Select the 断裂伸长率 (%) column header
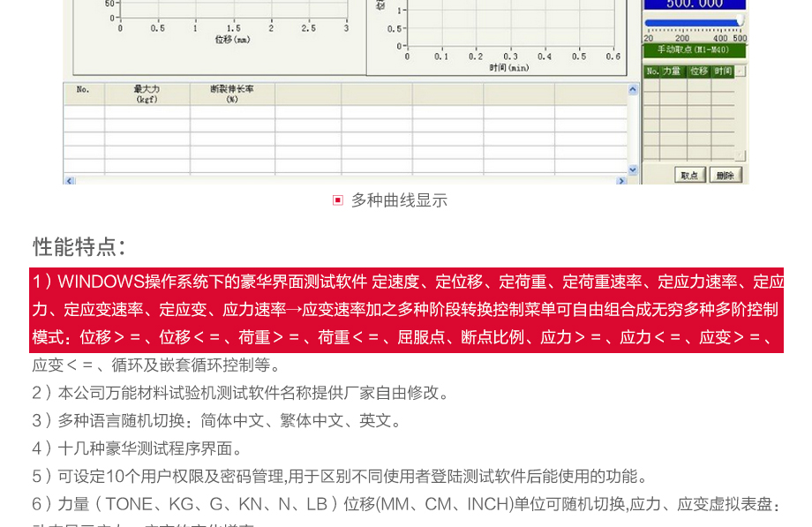812x527 pixels. [x=232, y=94]
